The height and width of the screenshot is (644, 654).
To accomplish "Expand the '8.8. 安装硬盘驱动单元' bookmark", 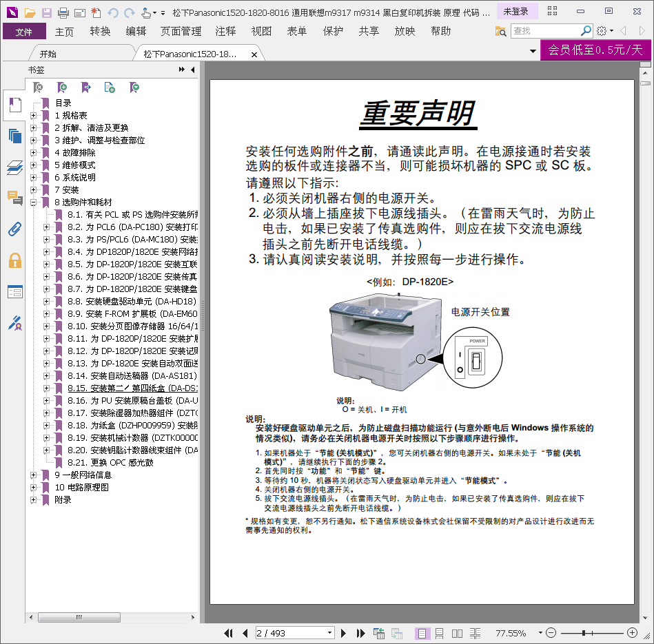I will point(46,302).
